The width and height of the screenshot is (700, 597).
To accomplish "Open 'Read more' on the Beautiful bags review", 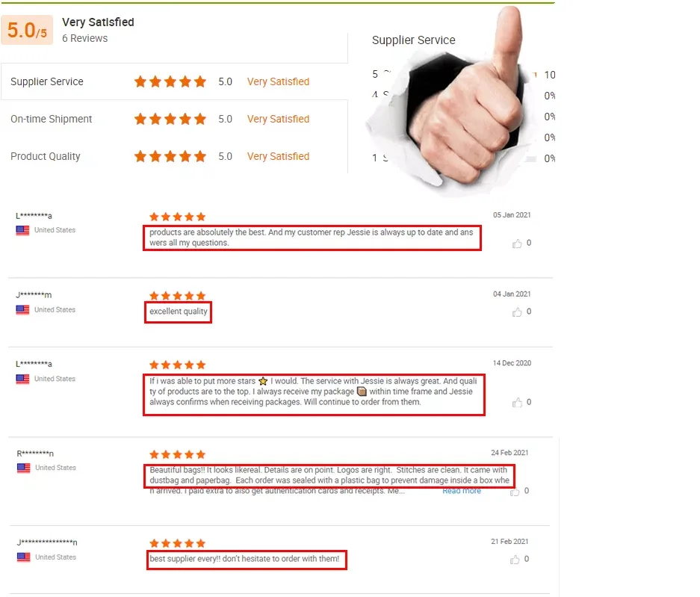I will click(462, 491).
